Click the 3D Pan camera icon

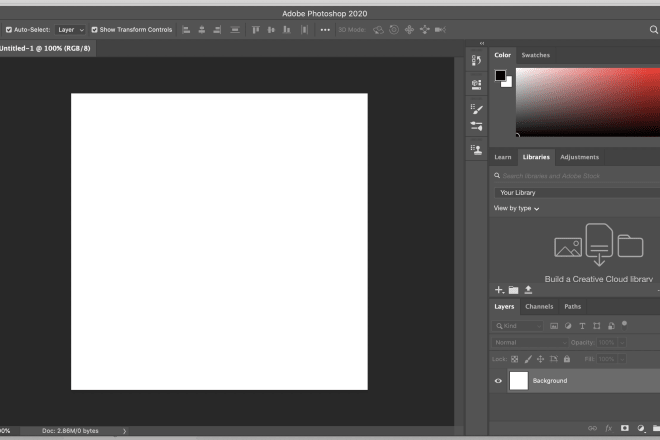coord(409,30)
